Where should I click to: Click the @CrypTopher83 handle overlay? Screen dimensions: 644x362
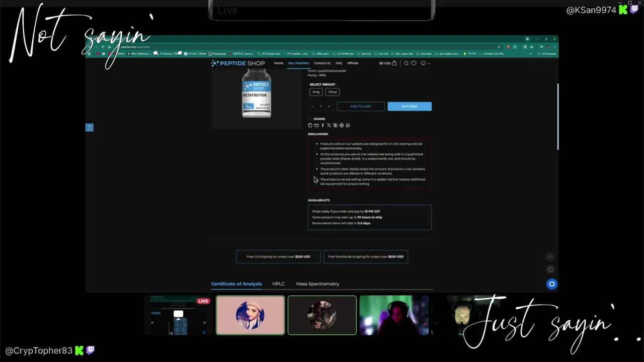(x=39, y=350)
